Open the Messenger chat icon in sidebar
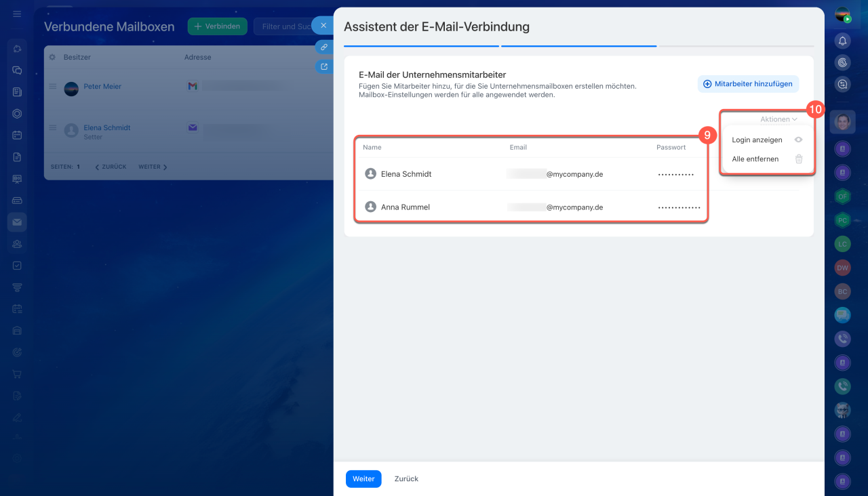 point(17,70)
